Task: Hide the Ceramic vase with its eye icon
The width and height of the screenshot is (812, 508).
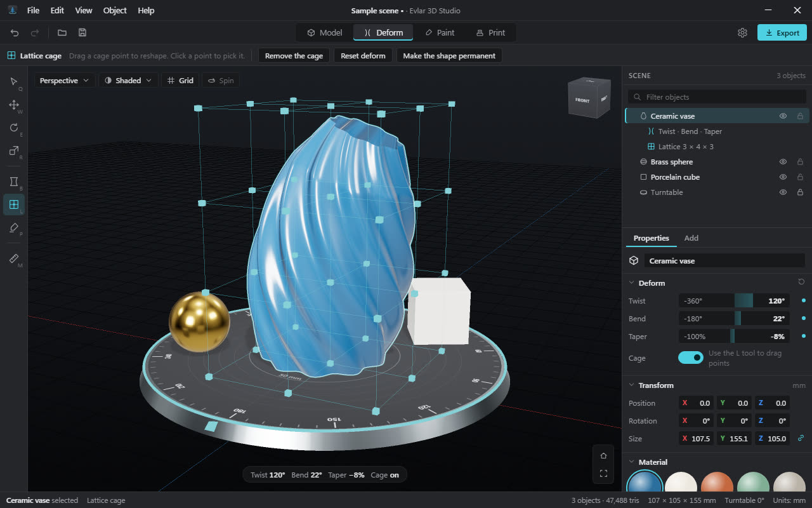Action: (x=783, y=116)
